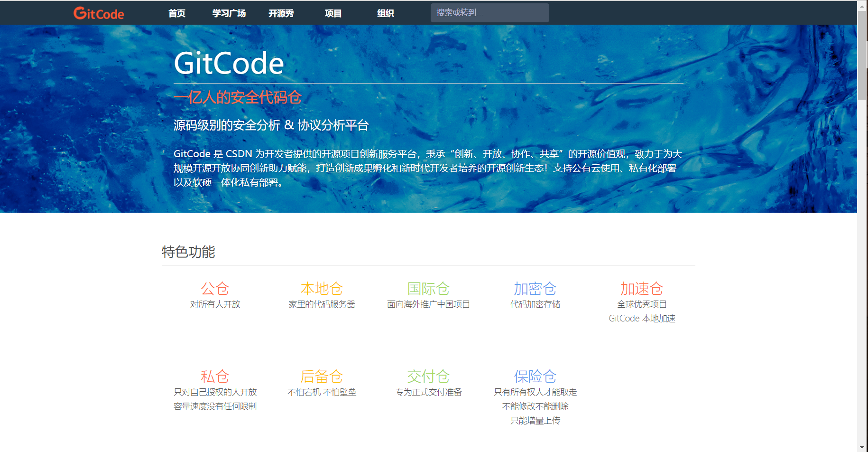Click the scrollbar up arrow
This screenshot has height=452, width=868.
(x=862, y=6)
